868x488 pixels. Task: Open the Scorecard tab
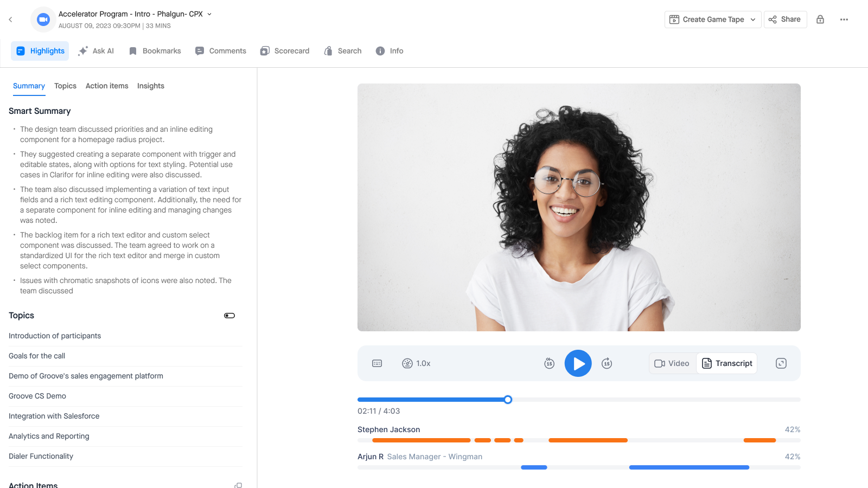(285, 51)
